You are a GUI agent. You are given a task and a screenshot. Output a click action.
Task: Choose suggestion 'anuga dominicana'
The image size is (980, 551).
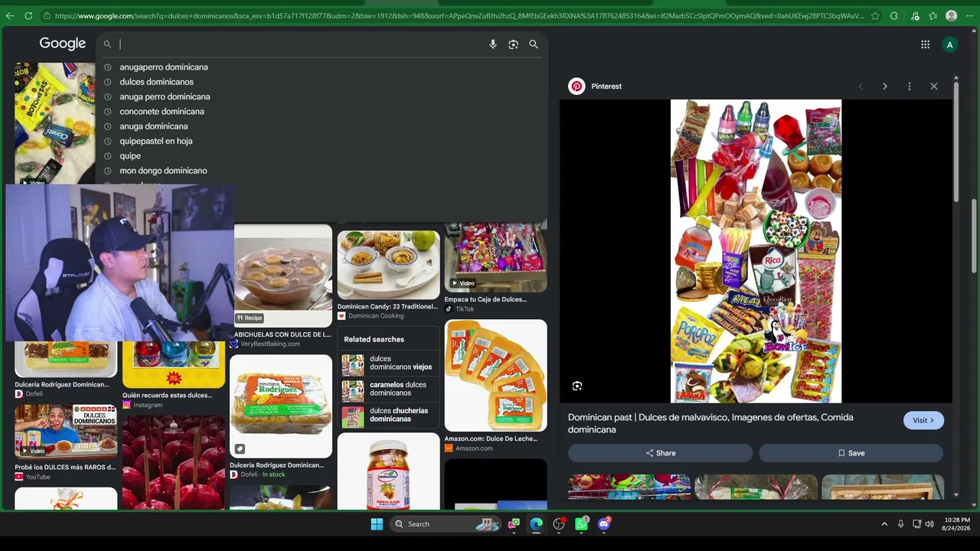coord(153,126)
